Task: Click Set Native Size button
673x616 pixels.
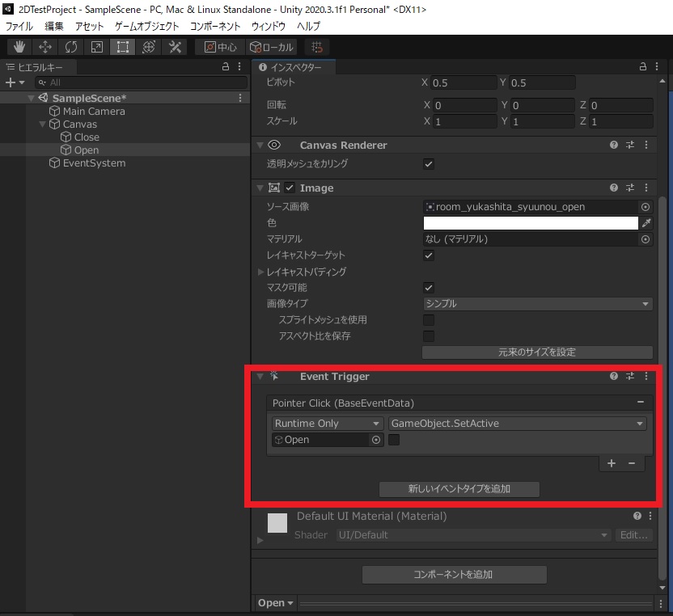Action: [x=537, y=352]
